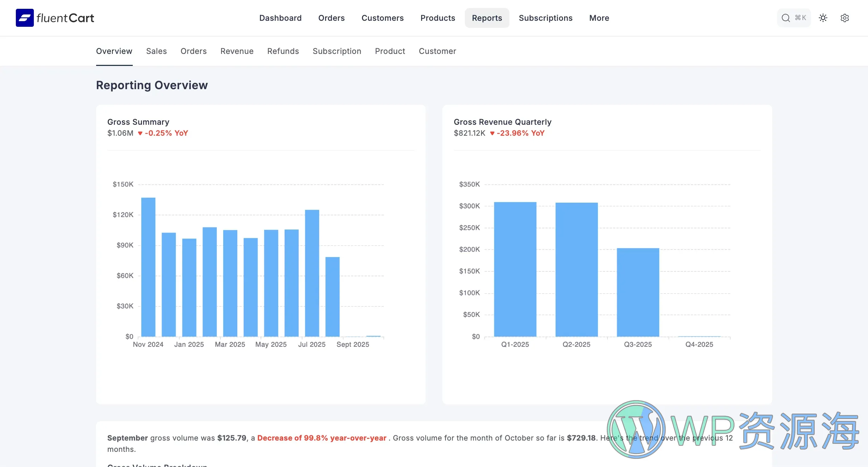
Task: Open the Products section
Action: tap(438, 18)
